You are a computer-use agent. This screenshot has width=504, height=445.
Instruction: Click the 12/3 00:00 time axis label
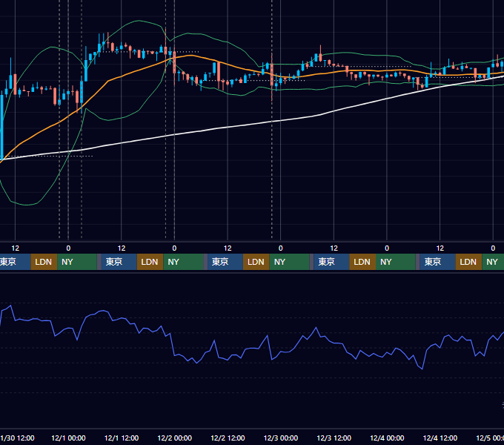281,438
